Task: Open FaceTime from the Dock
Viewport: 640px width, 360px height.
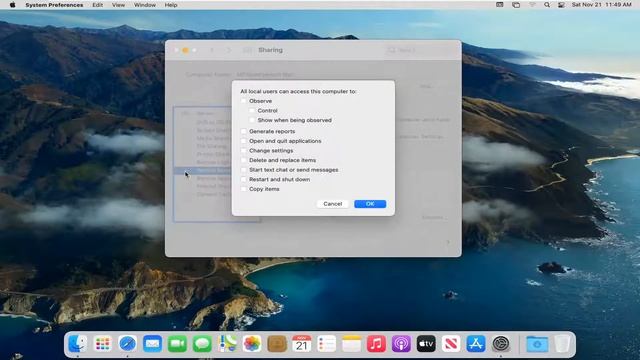Action: click(177, 344)
